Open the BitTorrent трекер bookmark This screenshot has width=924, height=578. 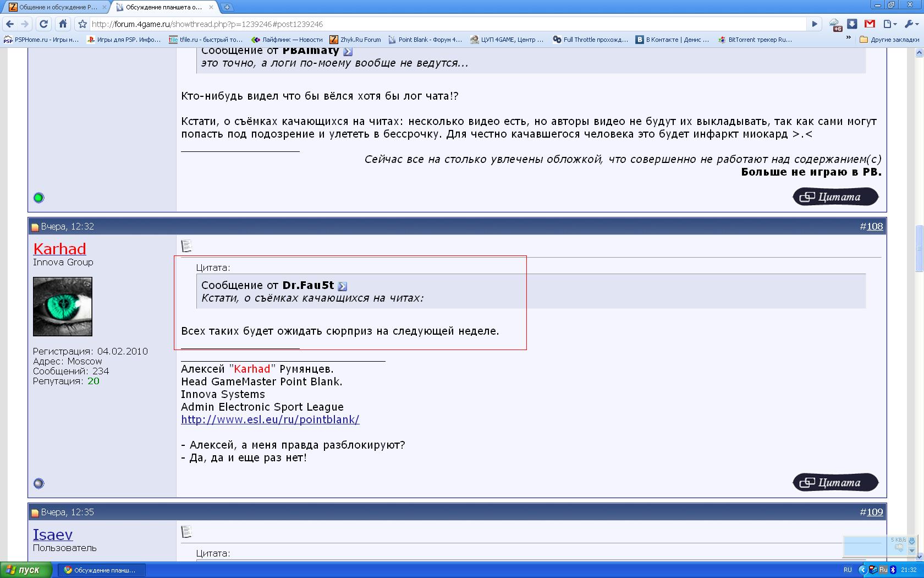click(x=755, y=40)
